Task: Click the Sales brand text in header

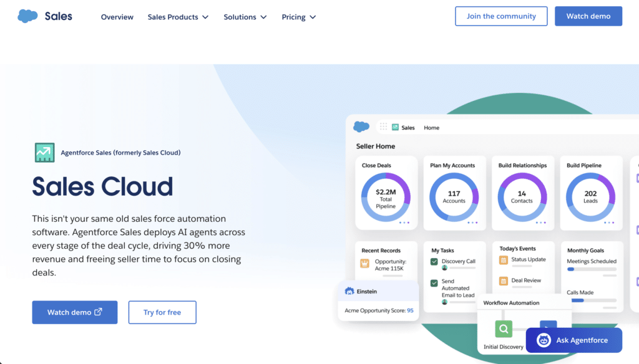Action: tap(58, 16)
